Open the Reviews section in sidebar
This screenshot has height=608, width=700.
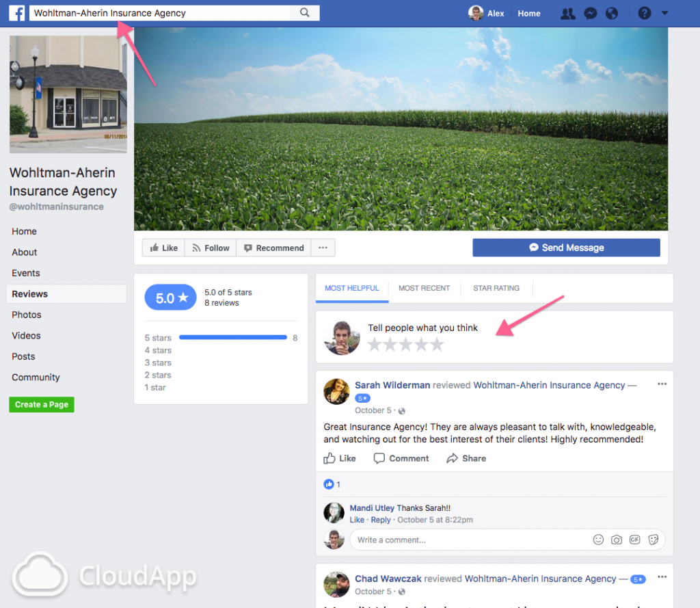[x=66, y=294]
